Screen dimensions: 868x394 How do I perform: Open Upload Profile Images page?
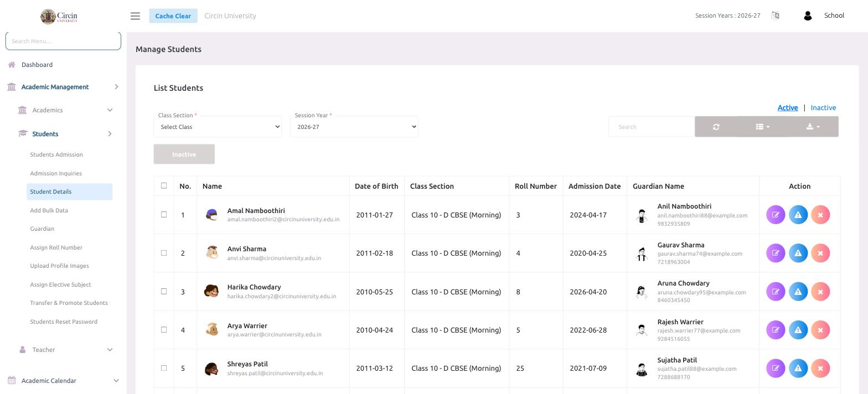[x=59, y=266]
